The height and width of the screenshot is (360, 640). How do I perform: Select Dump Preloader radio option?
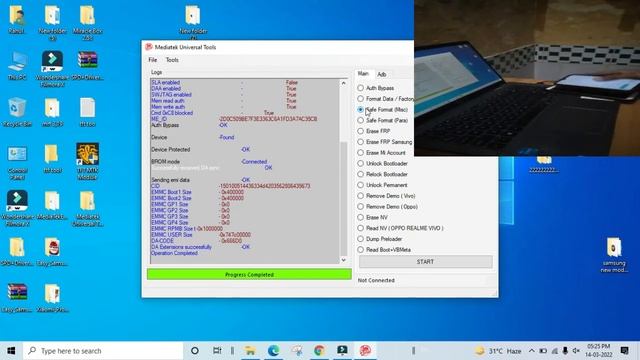[380, 239]
